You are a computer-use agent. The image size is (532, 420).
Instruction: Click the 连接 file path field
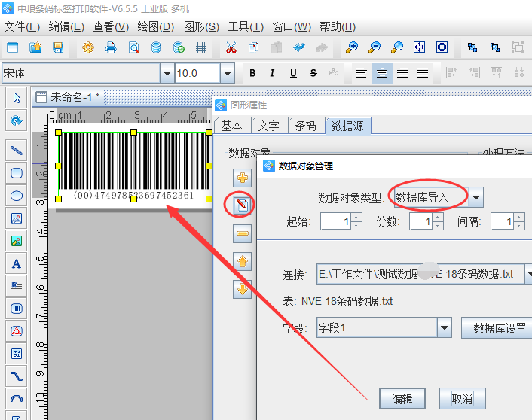[x=420, y=274]
